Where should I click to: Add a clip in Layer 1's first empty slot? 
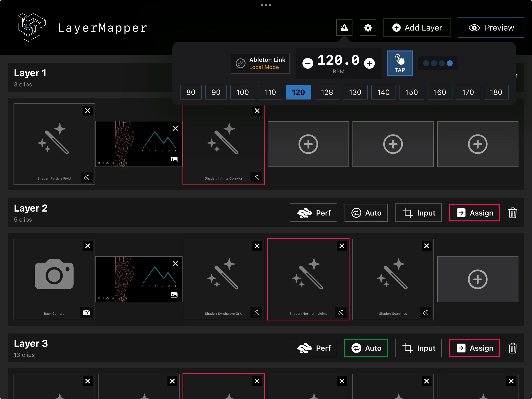pyautogui.click(x=308, y=144)
